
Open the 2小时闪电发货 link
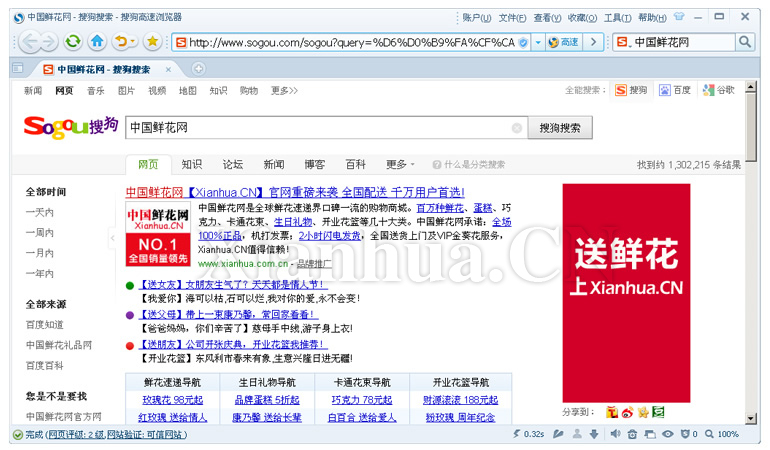click(x=330, y=236)
